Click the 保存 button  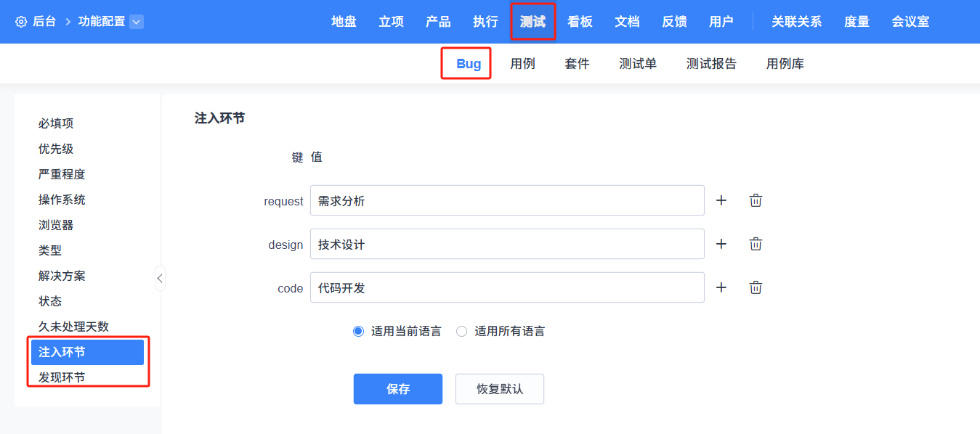(398, 389)
